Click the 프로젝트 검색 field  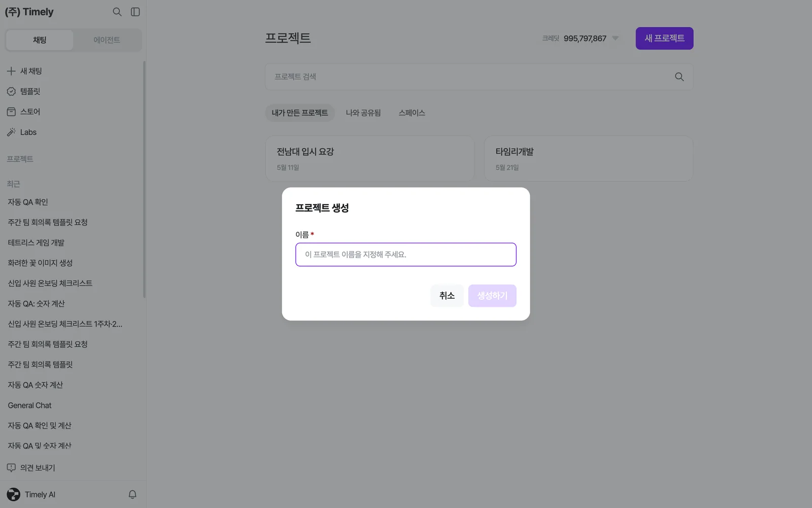[x=479, y=77]
